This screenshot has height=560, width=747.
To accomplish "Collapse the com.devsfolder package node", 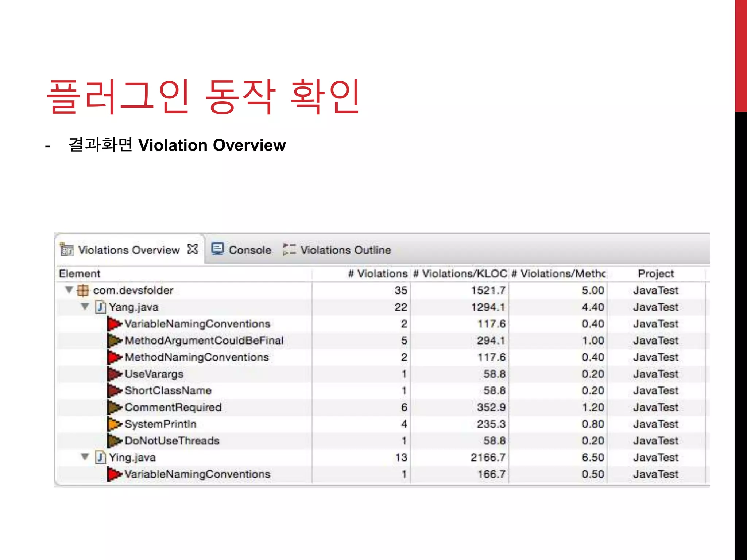I will pos(69,290).
